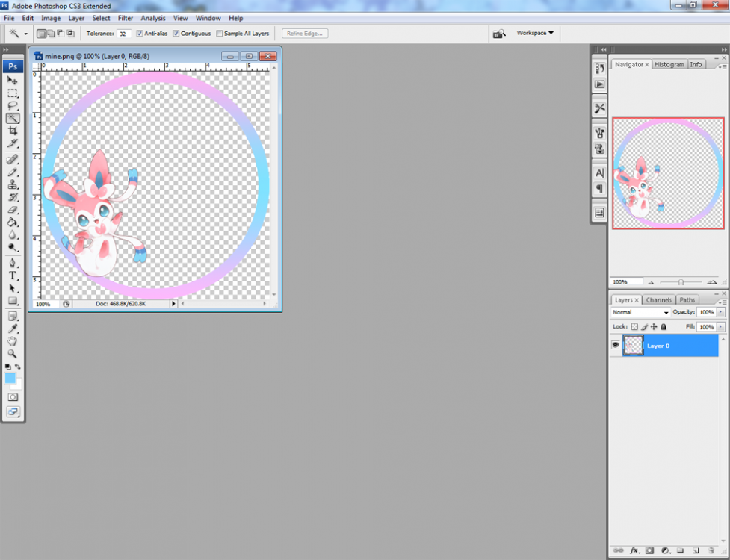Expand the Workspace dropdown
The image size is (730, 560).
coord(535,33)
